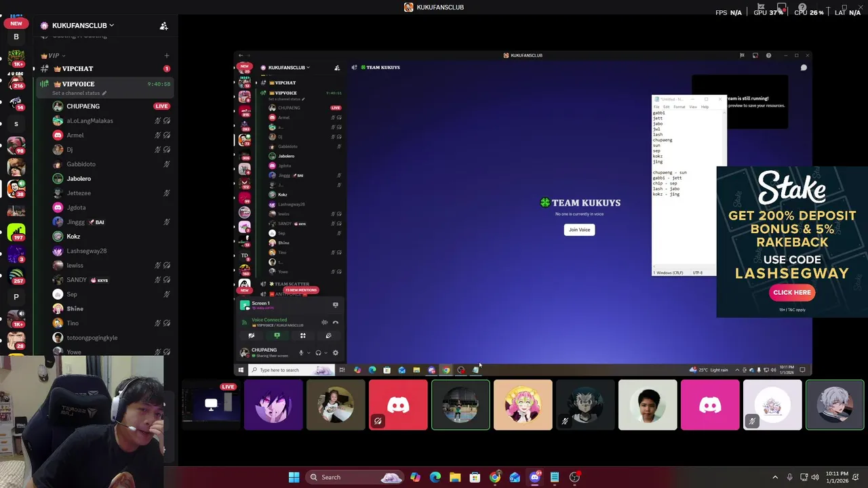868x488 pixels.
Task: Show hidden icons in Windows 11 tray
Action: (775, 477)
